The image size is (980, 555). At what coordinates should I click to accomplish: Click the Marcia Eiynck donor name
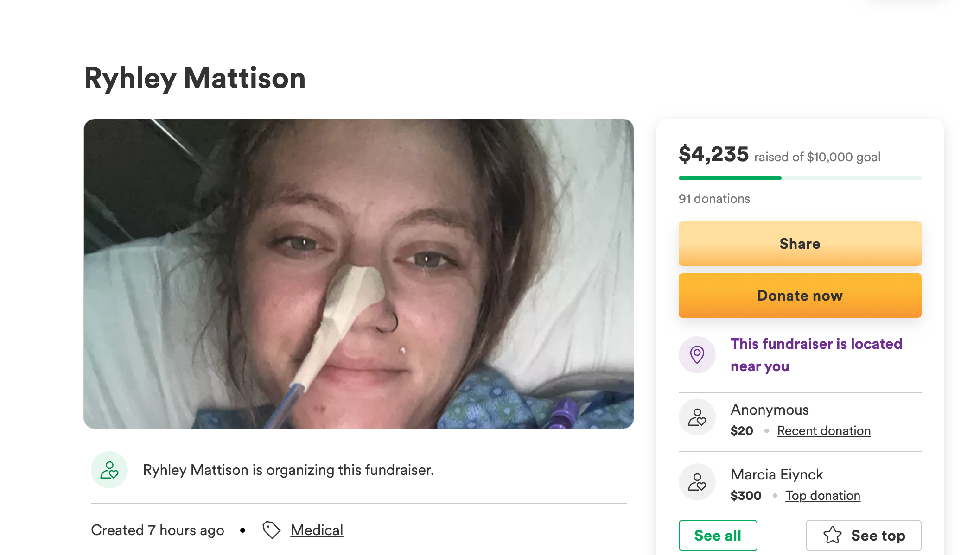click(x=776, y=474)
